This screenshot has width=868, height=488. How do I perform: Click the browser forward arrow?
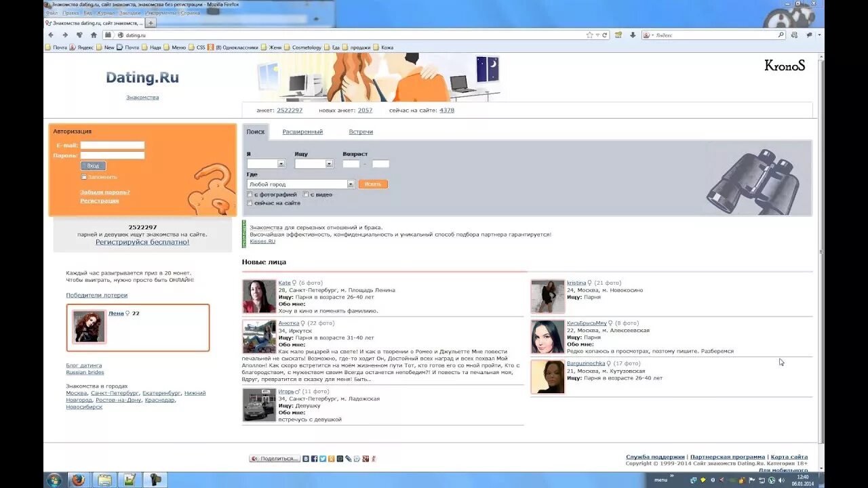[x=65, y=35]
